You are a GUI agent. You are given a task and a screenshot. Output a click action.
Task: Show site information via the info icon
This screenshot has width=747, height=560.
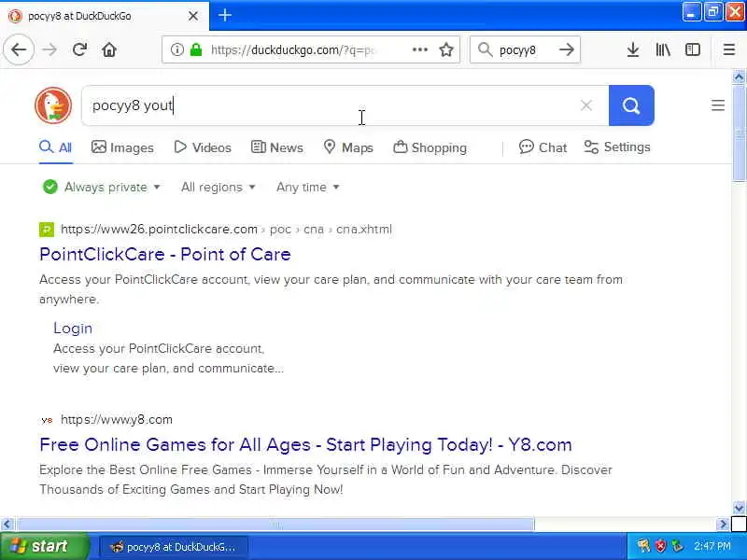coord(176,49)
